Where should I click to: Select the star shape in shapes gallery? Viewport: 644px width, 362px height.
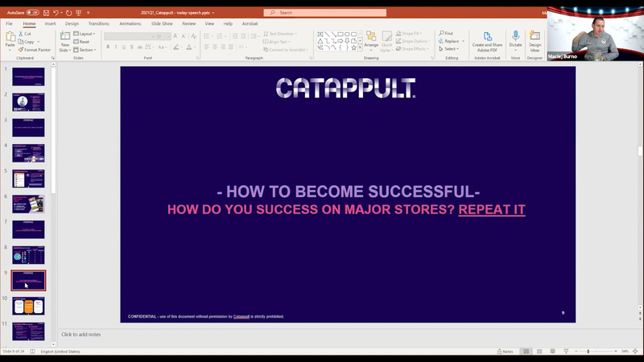(353, 47)
